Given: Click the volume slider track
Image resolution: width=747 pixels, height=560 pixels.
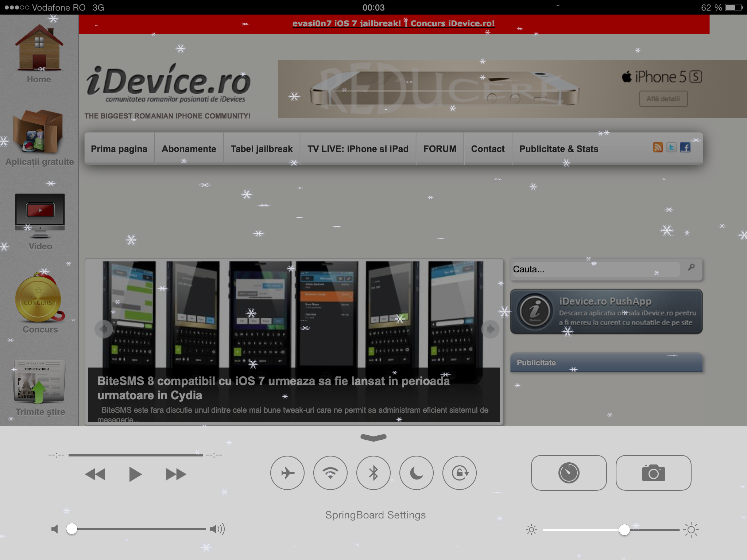Looking at the screenshot, I should coord(136,529).
